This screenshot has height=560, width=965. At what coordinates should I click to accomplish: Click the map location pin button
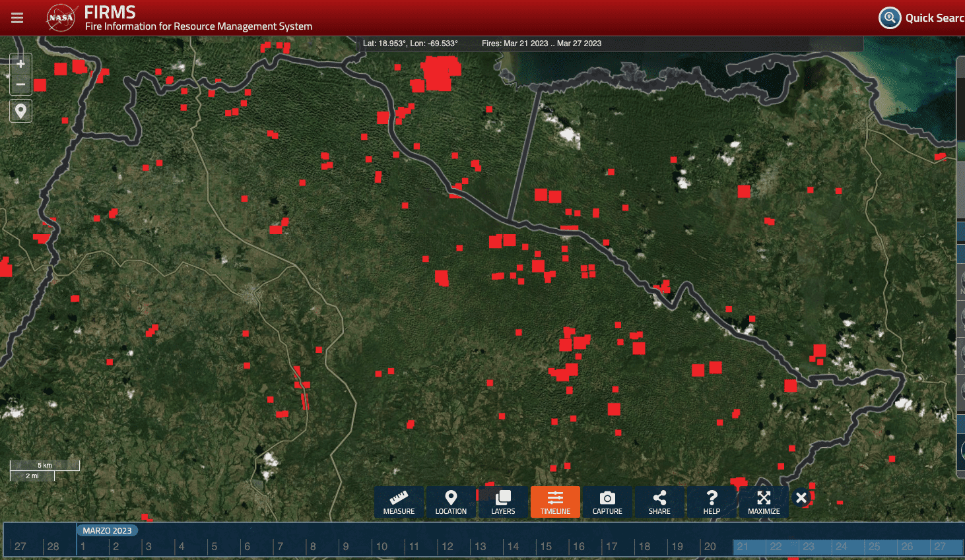[20, 111]
